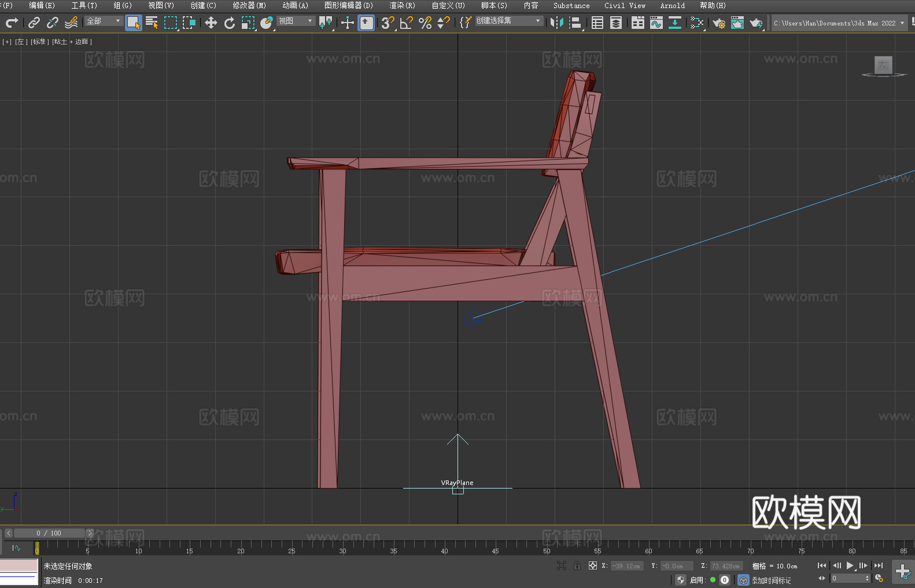915x588 pixels.
Task: Click the Select and Manipulate icon
Action: point(348,23)
